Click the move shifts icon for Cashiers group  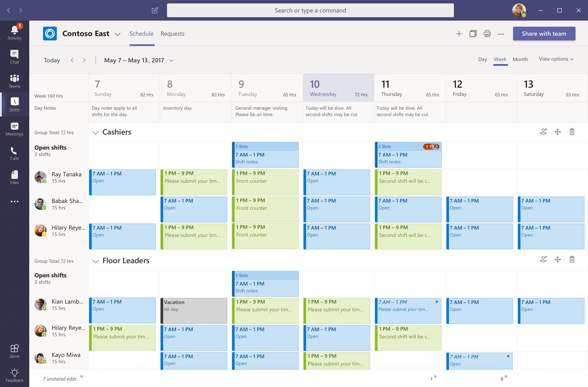click(x=558, y=132)
